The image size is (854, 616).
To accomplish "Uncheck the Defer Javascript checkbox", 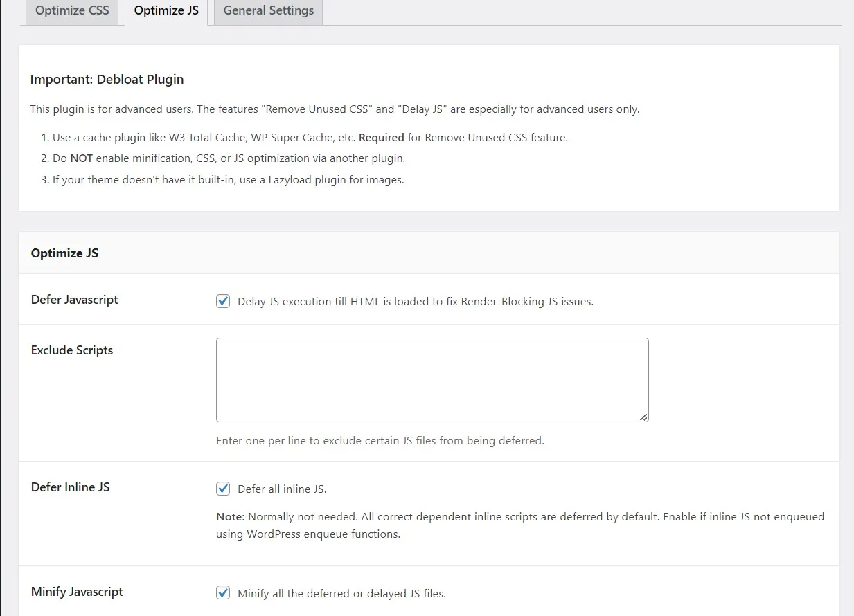I will coord(223,301).
